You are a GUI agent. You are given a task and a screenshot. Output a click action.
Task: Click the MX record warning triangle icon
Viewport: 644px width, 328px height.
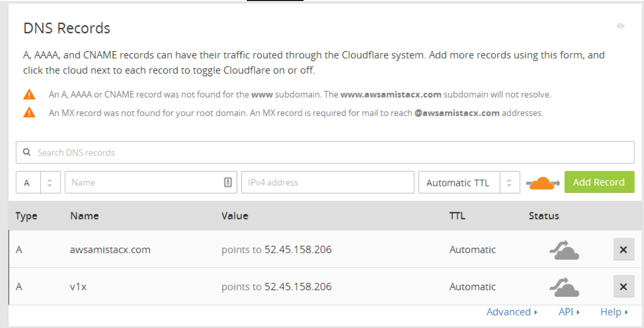[29, 113]
